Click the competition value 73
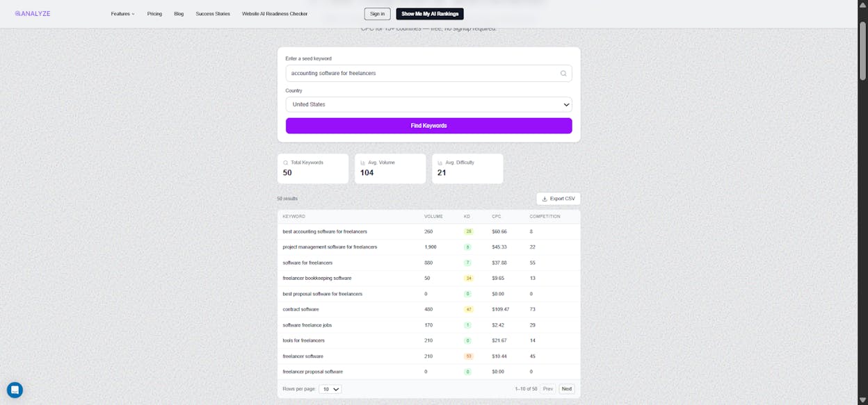 (x=532, y=309)
